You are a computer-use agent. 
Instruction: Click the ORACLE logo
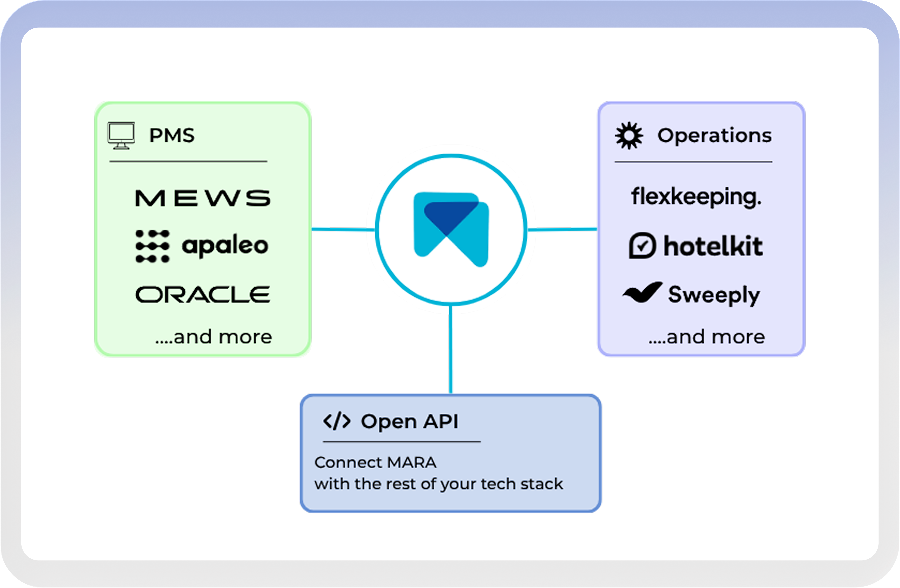(203, 295)
